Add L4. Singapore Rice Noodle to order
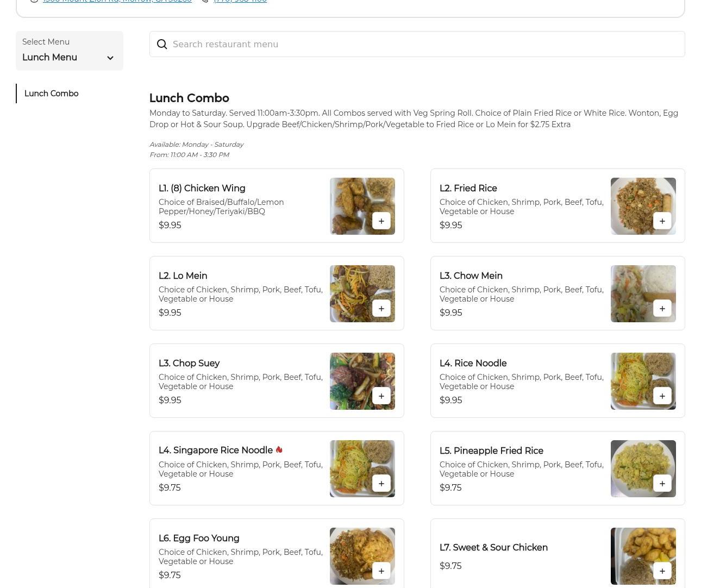Viewport: 701px width, 588px height. pos(381,484)
